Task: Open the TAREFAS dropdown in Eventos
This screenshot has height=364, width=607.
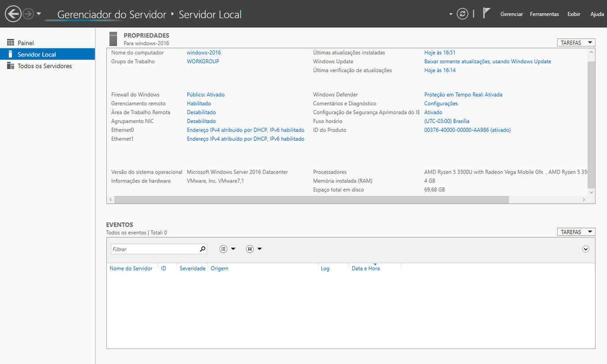Action: (x=576, y=232)
